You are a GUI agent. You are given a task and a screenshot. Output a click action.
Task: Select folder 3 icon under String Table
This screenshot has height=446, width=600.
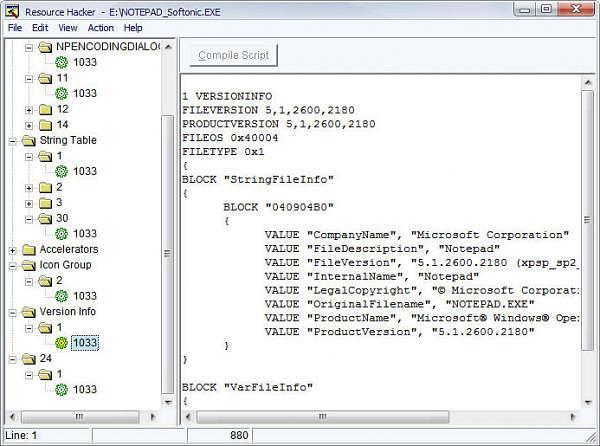click(45, 203)
